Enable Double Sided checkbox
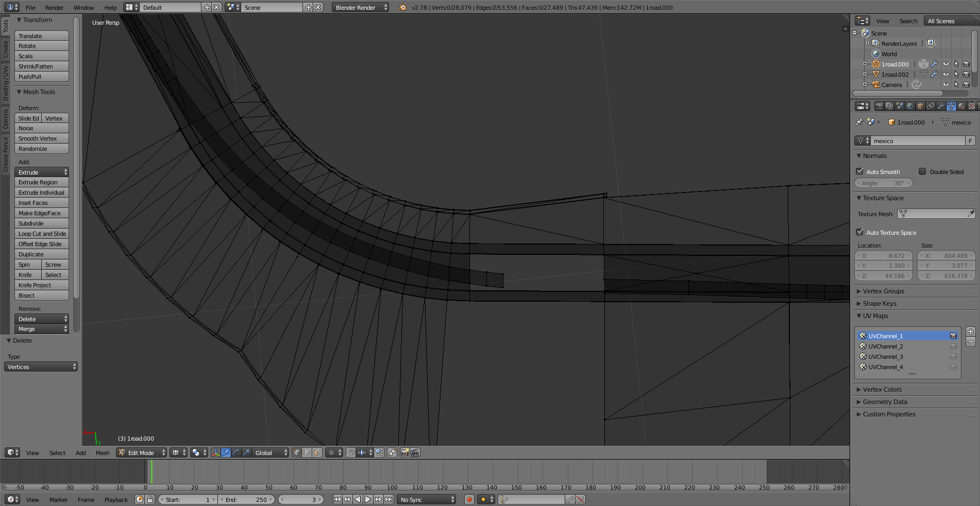 (x=922, y=171)
